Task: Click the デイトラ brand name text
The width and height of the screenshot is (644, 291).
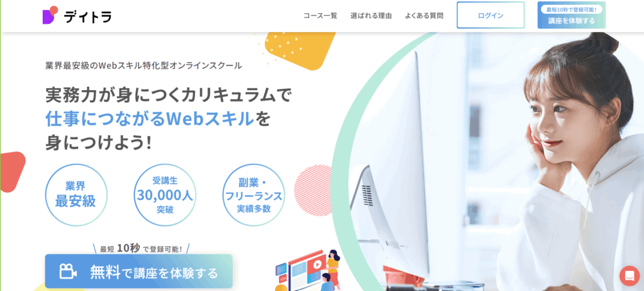Action: pyautogui.click(x=88, y=16)
